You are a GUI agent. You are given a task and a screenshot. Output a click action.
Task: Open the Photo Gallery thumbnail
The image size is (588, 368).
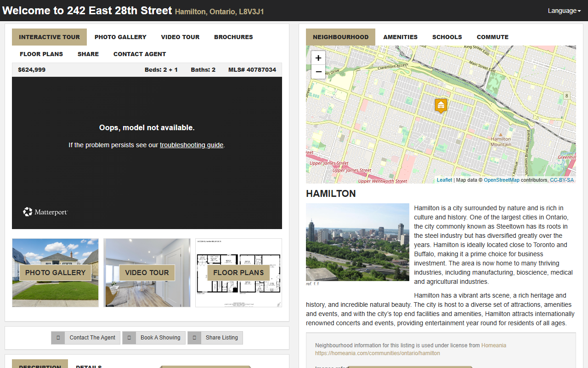point(55,273)
